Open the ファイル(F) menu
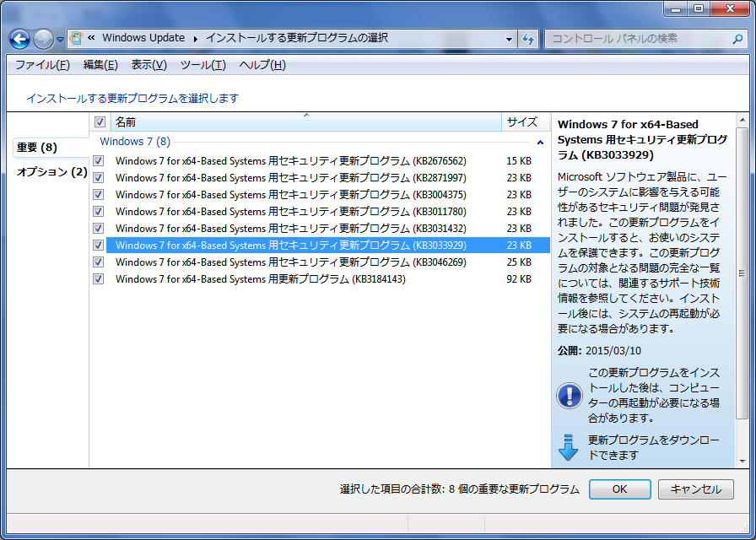This screenshot has width=756, height=540. [x=42, y=65]
